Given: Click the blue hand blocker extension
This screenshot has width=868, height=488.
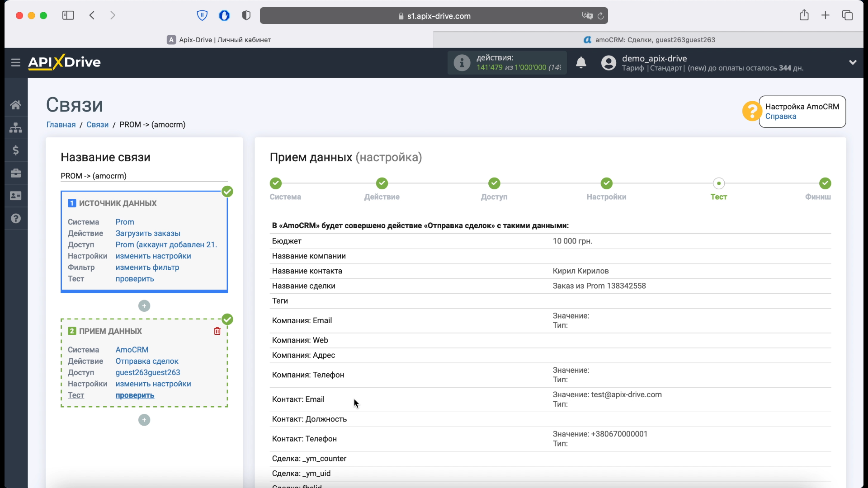Looking at the screenshot, I should pos(224,16).
